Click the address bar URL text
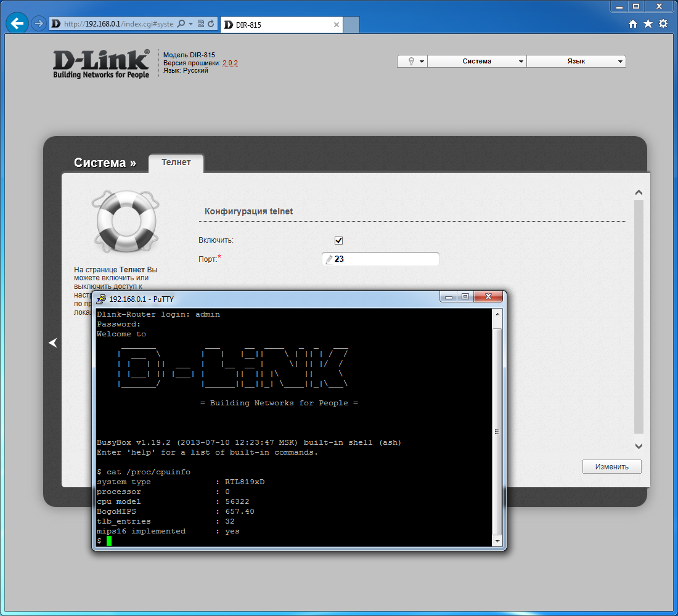678x616 pixels. click(118, 24)
